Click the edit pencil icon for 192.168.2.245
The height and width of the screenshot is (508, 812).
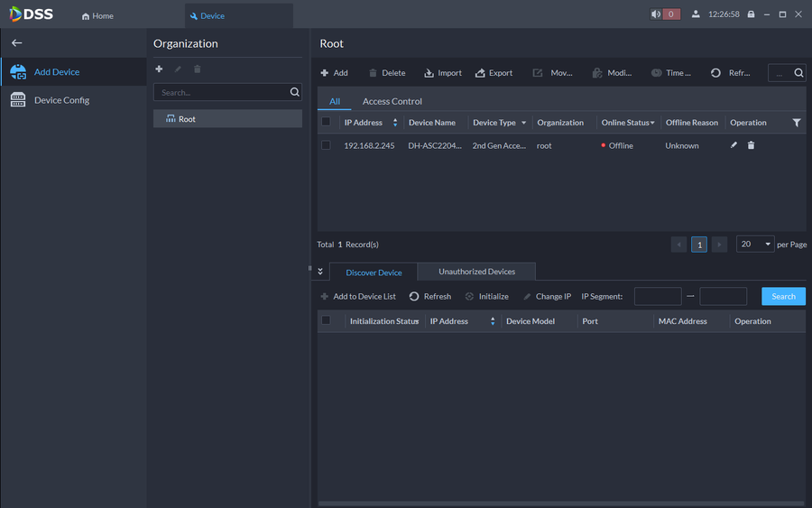point(734,145)
